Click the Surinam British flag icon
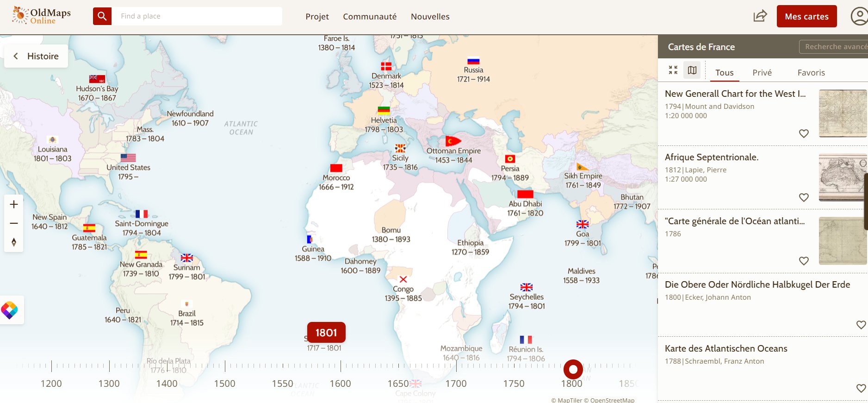Image resolution: width=868 pixels, height=403 pixels. (x=187, y=258)
